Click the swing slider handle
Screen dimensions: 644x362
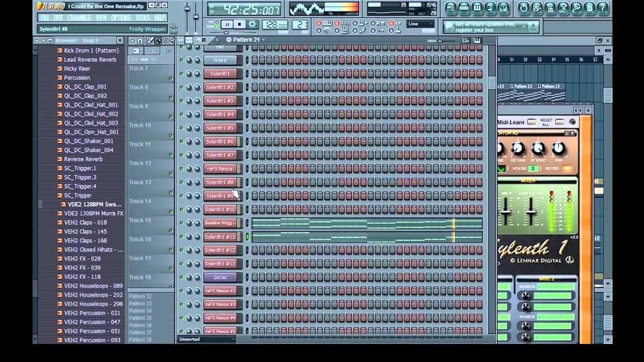[x=441, y=41]
